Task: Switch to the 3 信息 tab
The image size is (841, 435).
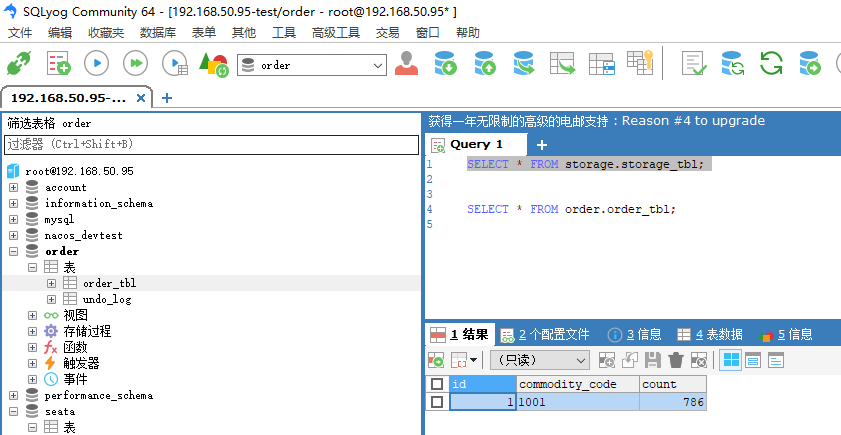Action: [x=635, y=335]
